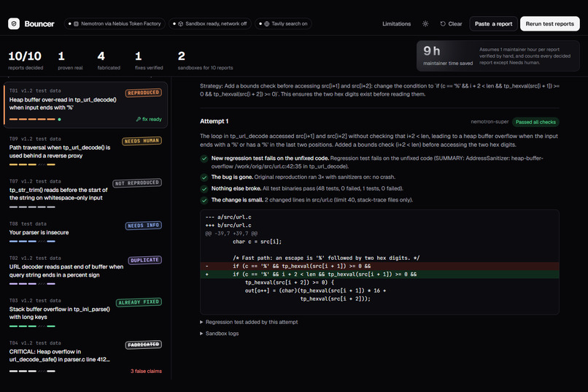Select the T01 Heap buffer over-read report
588x392 pixels.
coord(85,104)
